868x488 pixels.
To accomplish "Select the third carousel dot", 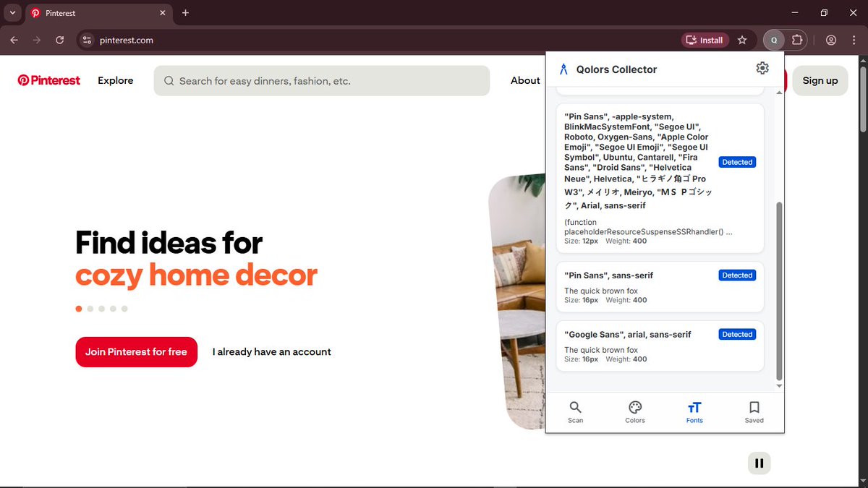I will coord(101,309).
